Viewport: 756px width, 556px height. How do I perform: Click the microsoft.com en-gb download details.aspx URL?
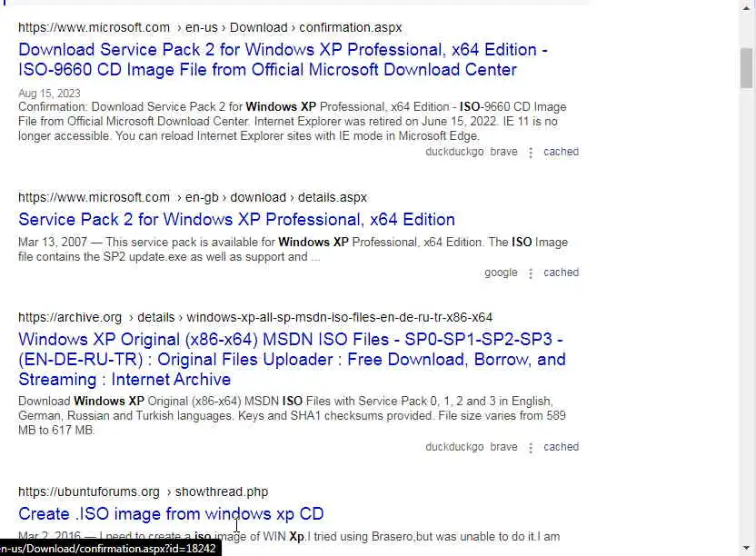coord(193,198)
